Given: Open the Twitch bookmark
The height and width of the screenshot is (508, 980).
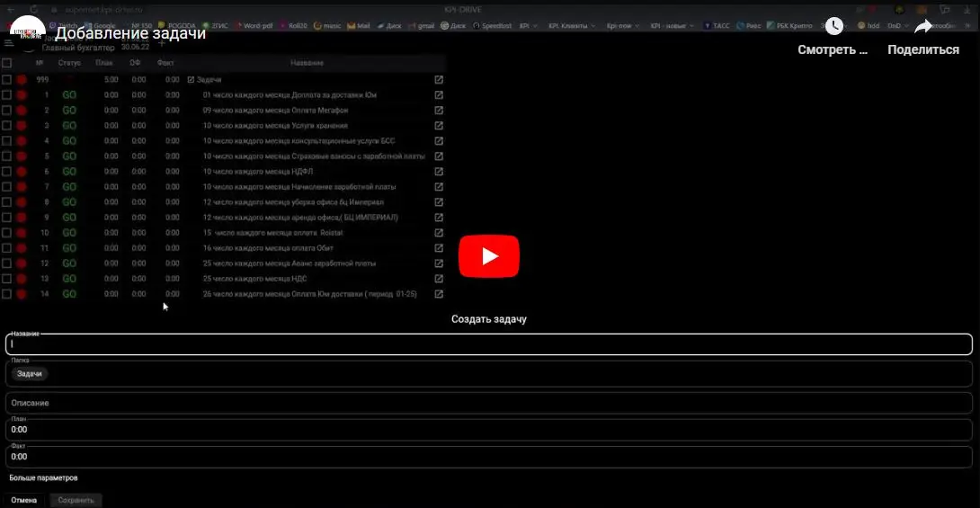Looking at the screenshot, I should (63, 25).
